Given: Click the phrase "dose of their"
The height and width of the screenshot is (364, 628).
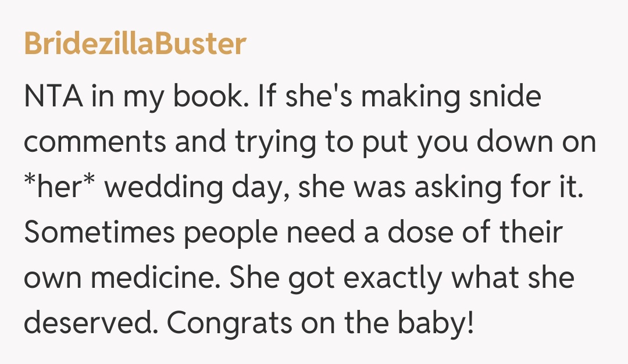Looking at the screenshot, I should pyautogui.click(x=476, y=233).
